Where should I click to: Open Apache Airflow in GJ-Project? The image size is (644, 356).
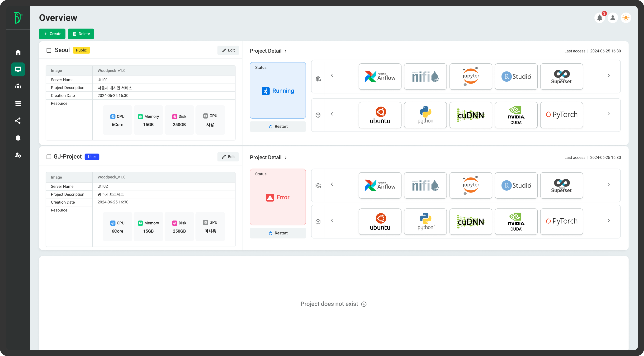380,185
